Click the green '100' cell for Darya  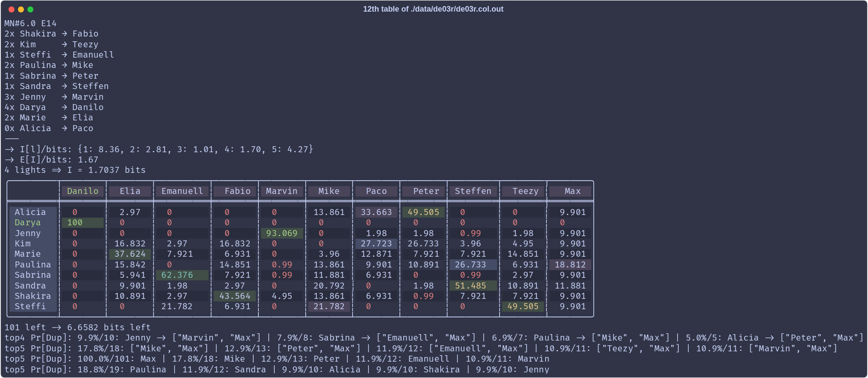pos(83,223)
